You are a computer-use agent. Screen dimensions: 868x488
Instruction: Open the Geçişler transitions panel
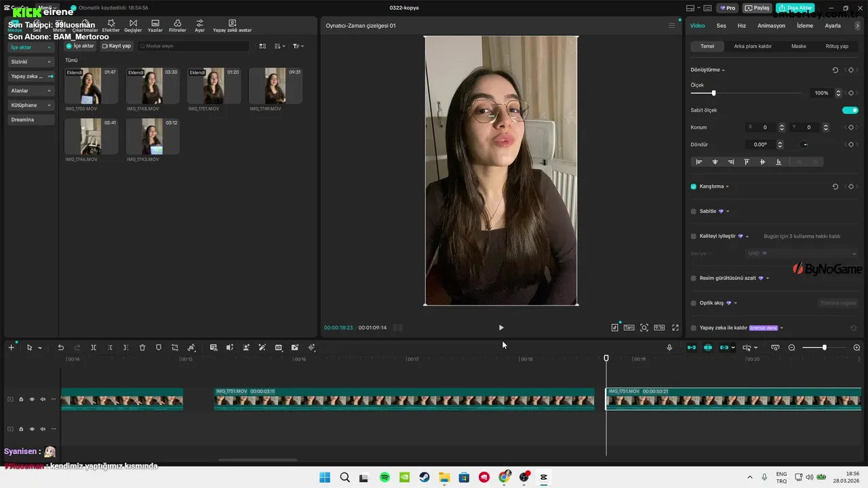[132, 26]
